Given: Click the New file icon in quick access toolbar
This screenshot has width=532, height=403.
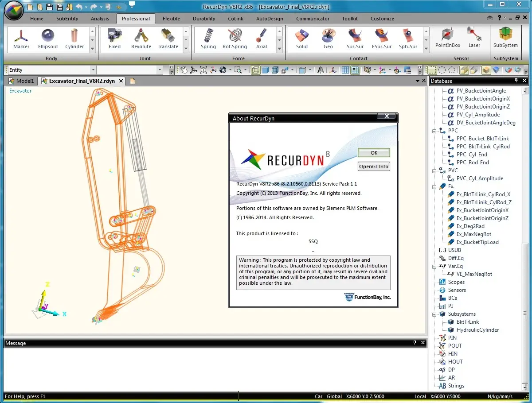Looking at the screenshot, I should coord(30,7).
